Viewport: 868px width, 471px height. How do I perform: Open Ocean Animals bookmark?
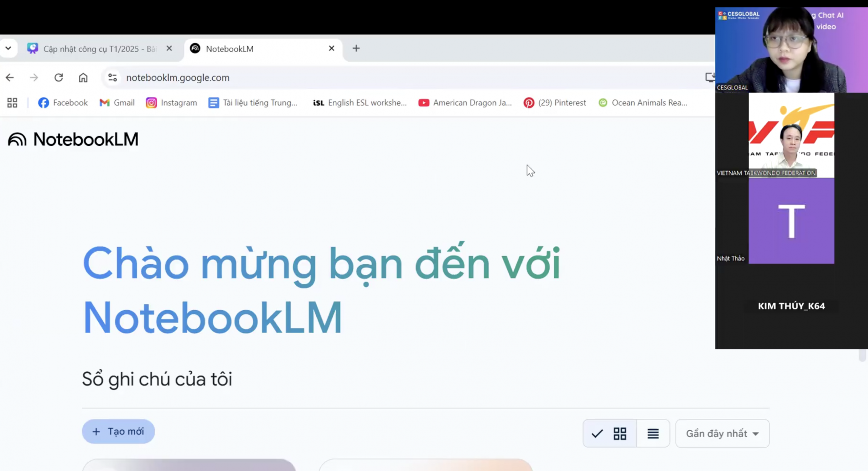tap(643, 103)
